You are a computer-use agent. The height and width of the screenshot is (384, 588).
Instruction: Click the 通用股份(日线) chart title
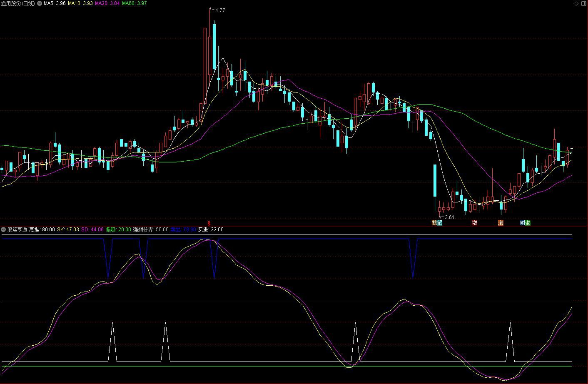[18, 3]
